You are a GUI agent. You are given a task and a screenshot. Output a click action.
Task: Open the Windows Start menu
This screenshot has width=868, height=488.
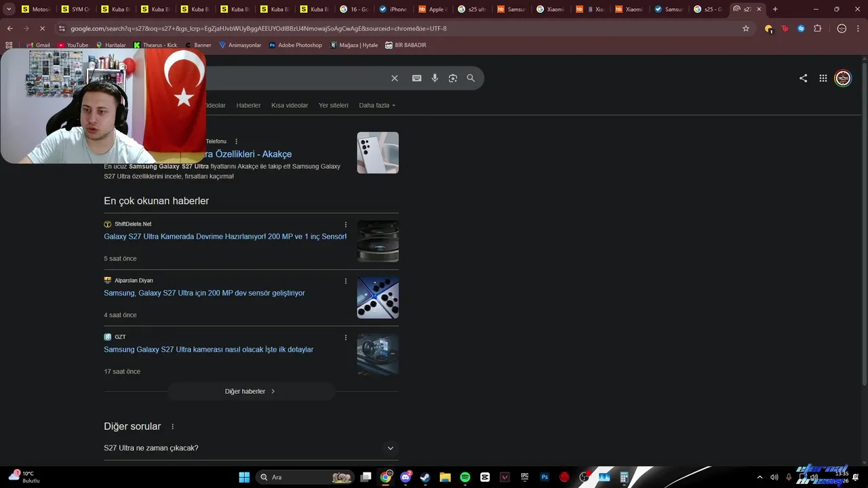244,477
